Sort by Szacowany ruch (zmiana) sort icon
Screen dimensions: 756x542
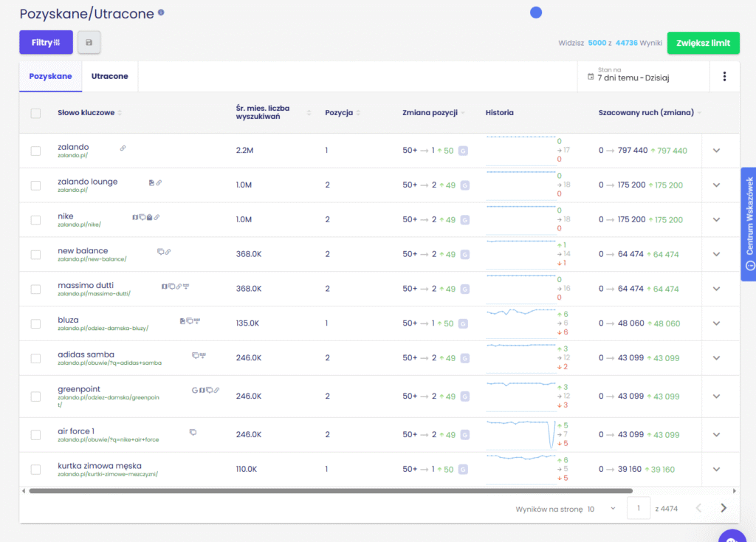[699, 113]
